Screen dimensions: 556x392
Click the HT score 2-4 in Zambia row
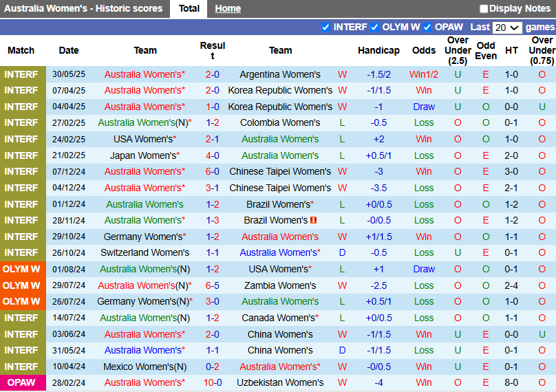coord(511,285)
